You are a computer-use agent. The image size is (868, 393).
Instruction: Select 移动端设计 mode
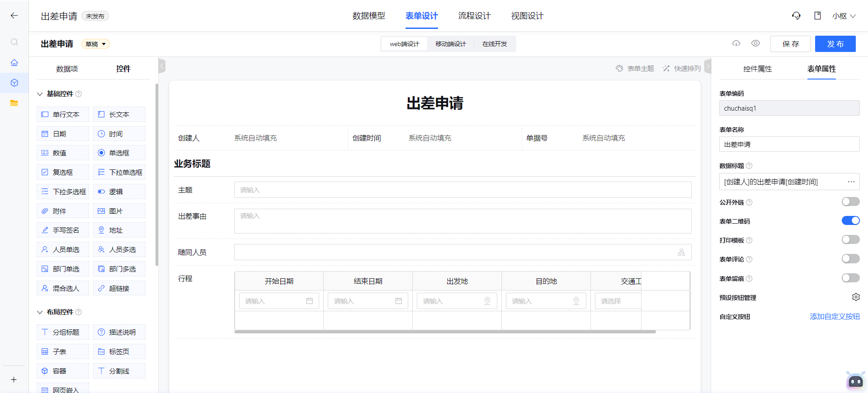(x=451, y=44)
